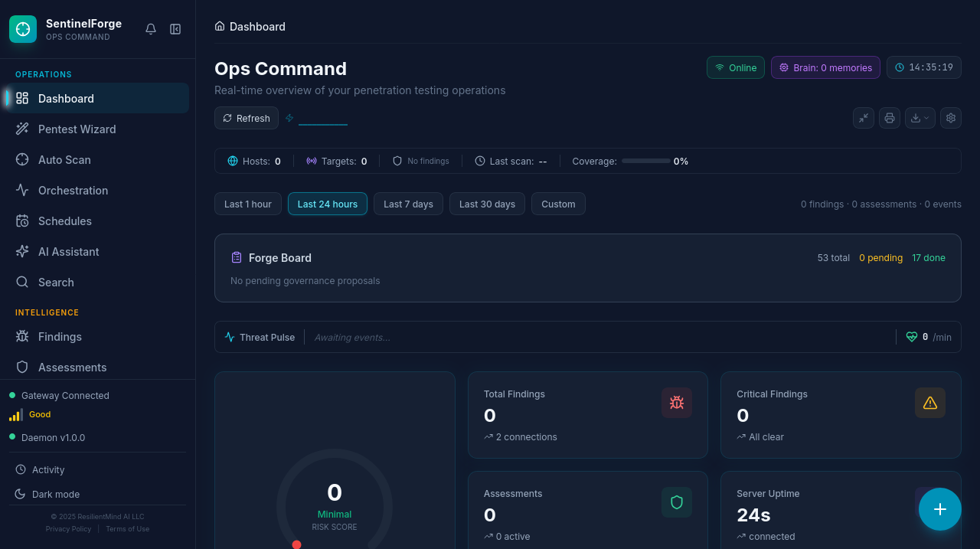Click the notification bell icon
The image size is (980, 549).
click(x=151, y=28)
